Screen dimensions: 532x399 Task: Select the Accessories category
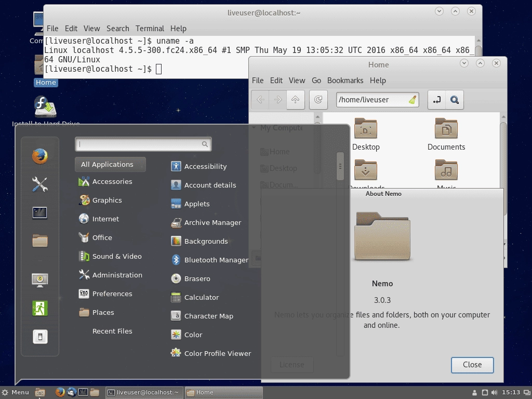click(105, 181)
